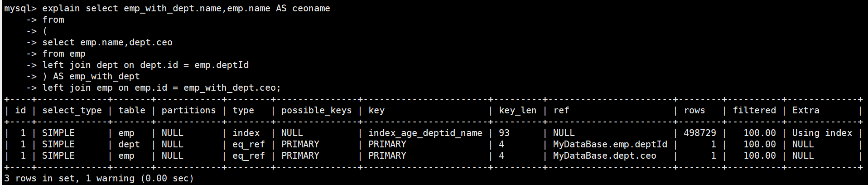Click the word explain in the query
The image size is (868, 185).
pyautogui.click(x=61, y=9)
